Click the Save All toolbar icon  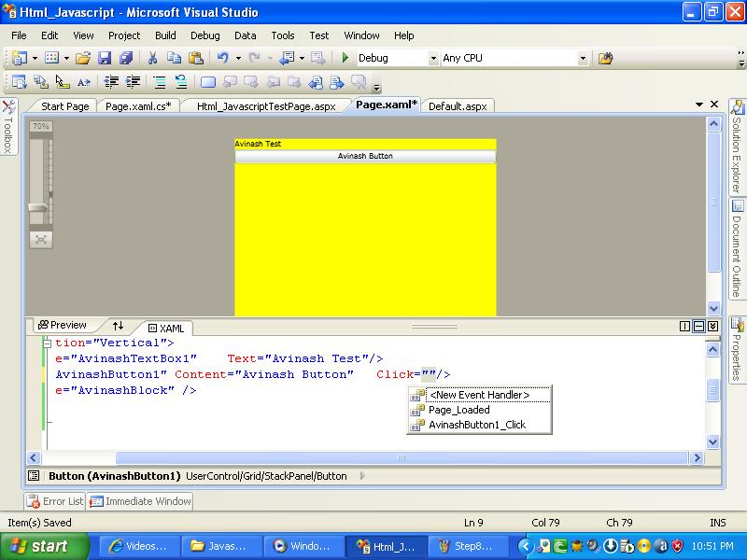point(126,58)
